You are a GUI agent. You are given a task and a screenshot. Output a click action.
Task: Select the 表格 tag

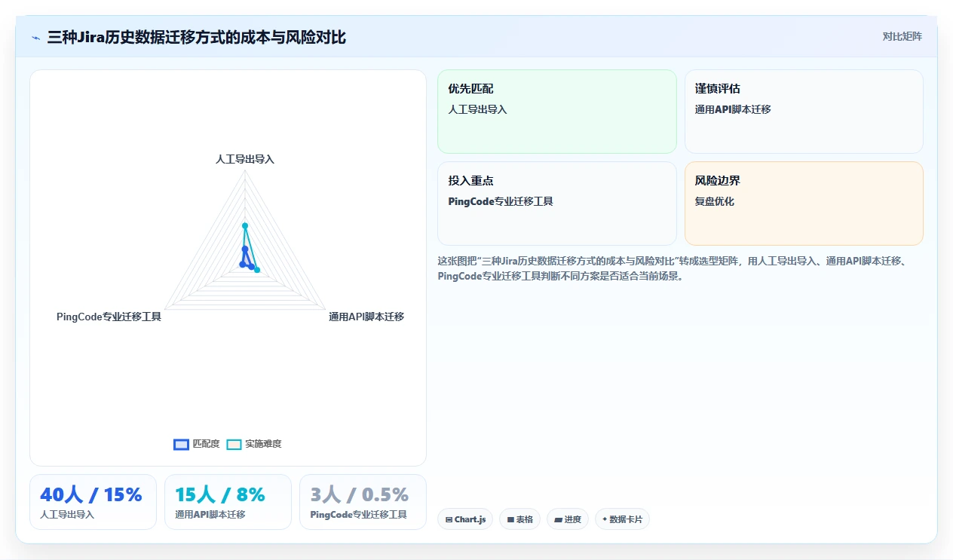(x=519, y=519)
